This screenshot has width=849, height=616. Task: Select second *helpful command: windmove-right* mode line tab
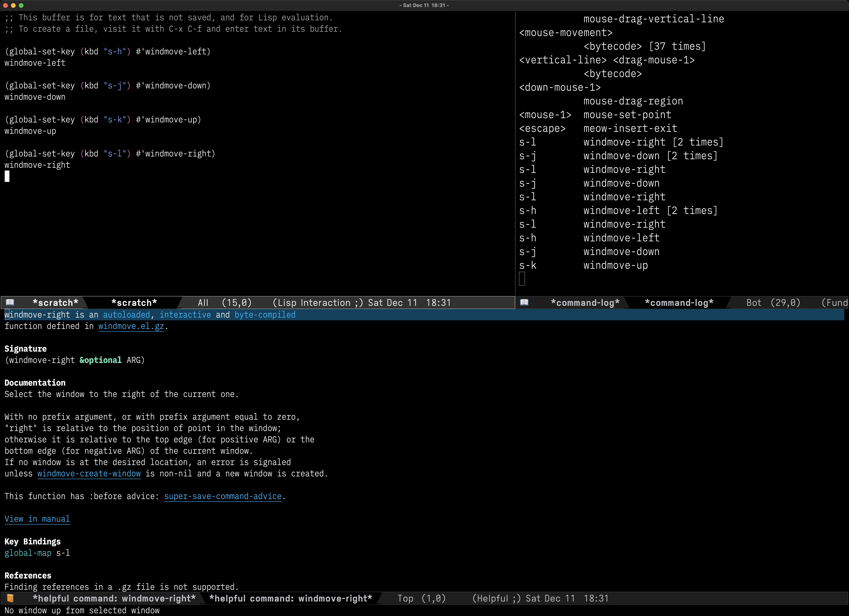290,598
